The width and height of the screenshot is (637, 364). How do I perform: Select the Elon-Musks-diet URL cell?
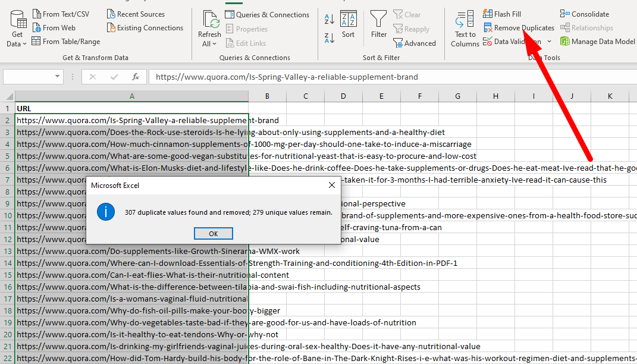click(x=131, y=168)
